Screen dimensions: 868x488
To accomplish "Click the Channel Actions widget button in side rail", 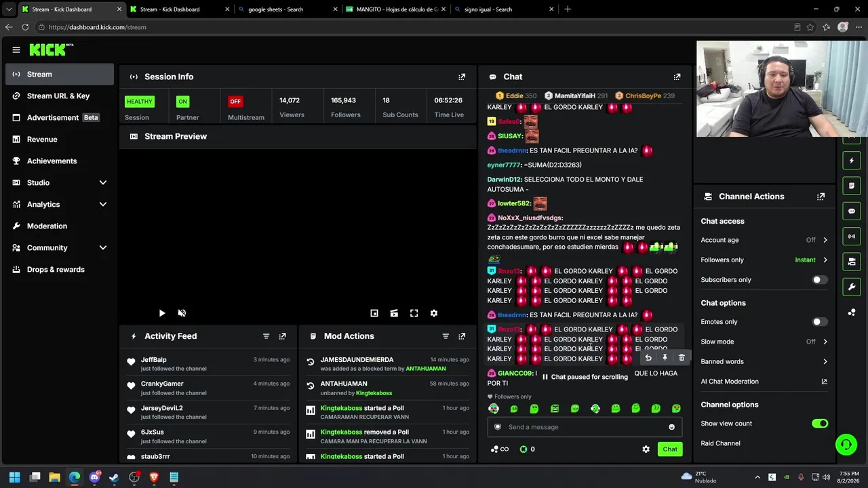I will click(x=852, y=262).
